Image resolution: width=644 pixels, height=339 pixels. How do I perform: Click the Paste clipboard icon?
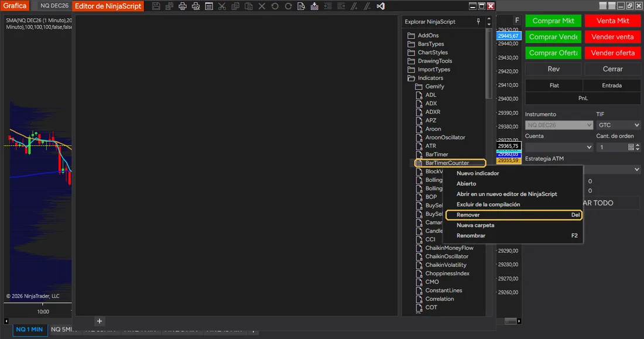pyautogui.click(x=248, y=6)
